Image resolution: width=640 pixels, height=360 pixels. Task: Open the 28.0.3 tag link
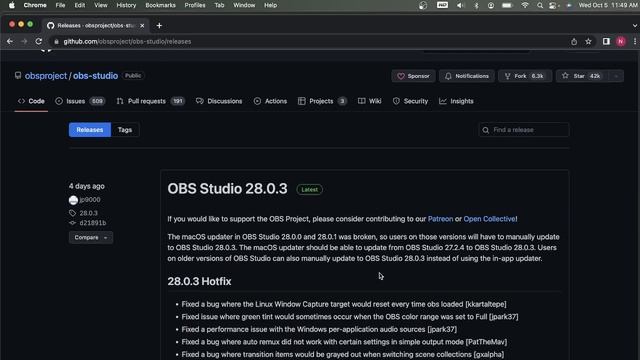coord(89,213)
